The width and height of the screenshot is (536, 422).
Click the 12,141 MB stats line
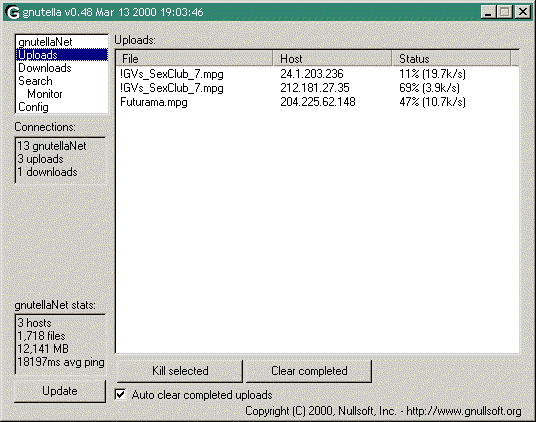point(43,349)
